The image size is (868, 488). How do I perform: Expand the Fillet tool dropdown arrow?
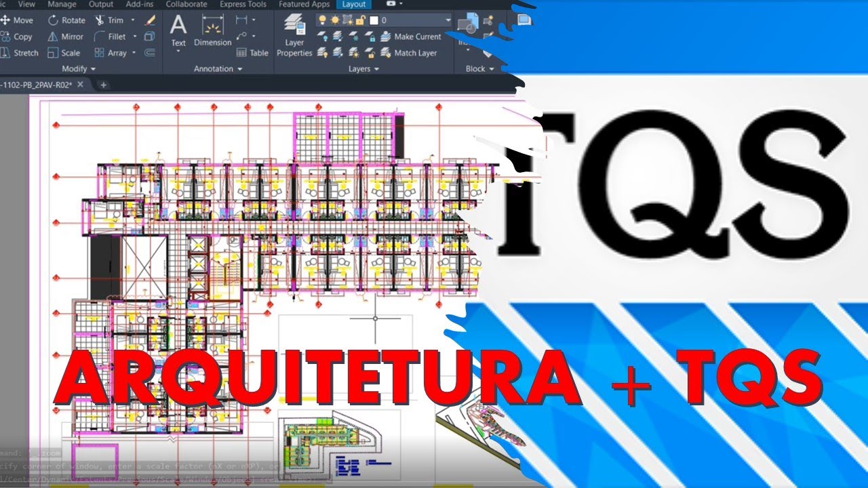click(135, 37)
